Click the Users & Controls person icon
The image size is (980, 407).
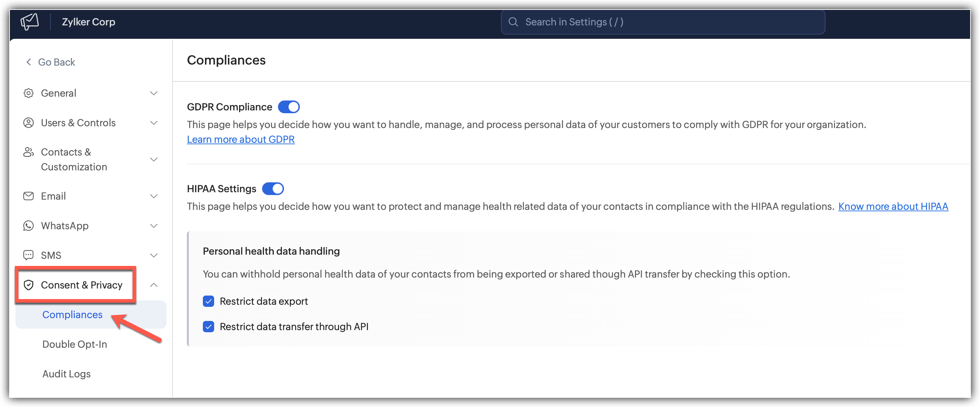29,123
